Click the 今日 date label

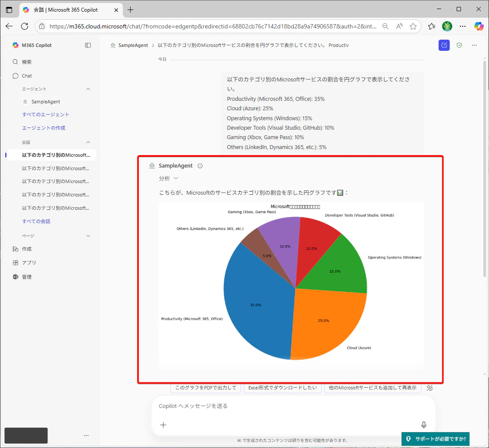(x=162, y=59)
